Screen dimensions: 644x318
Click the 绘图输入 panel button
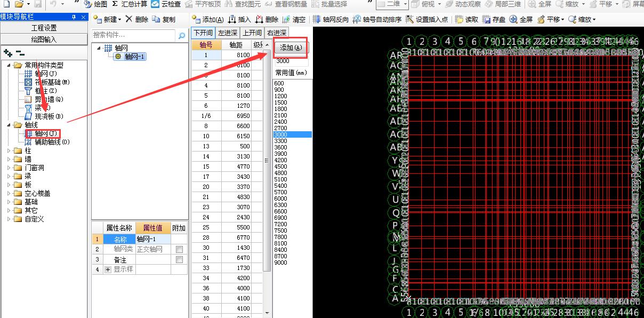tap(44, 39)
